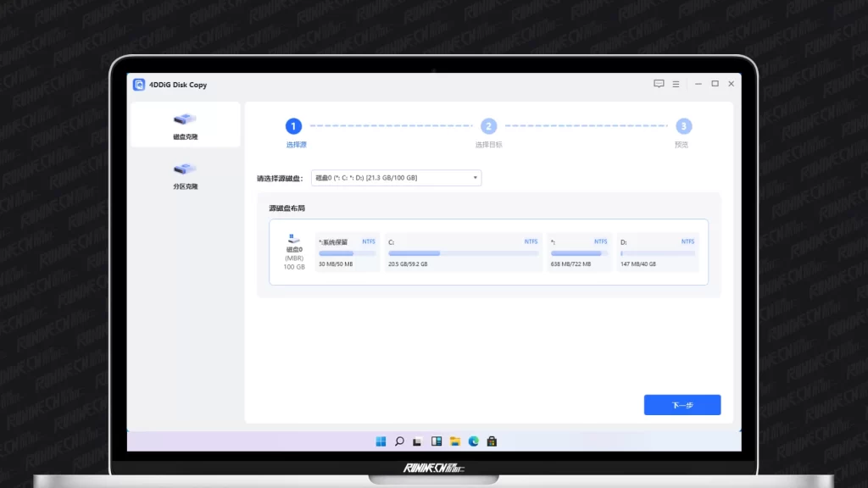The width and height of the screenshot is (868, 488).
Task: Click the 下一步 (Next) button
Action: pos(682,405)
